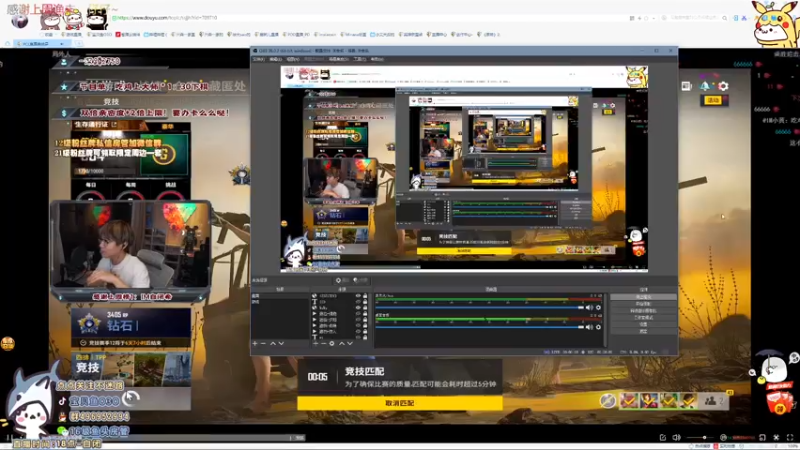Remove selected scene with scenes minus icon
800x450 pixels.
coord(263,343)
